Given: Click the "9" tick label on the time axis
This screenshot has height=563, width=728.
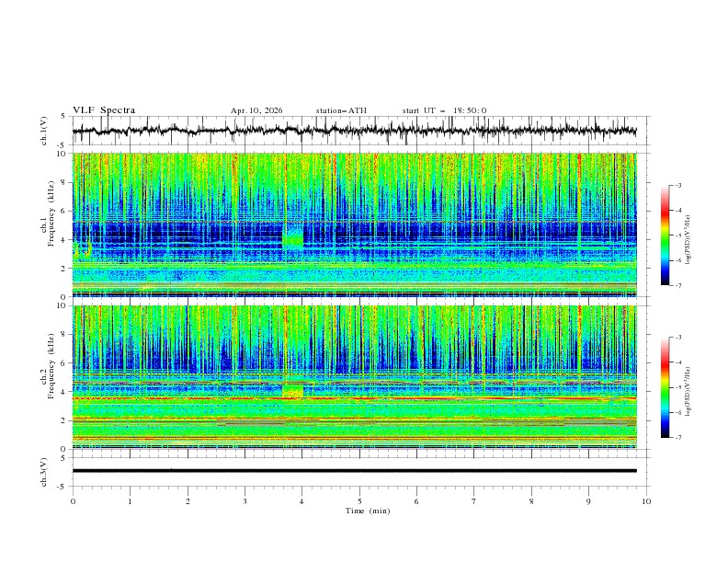Looking at the screenshot, I should [x=588, y=501].
